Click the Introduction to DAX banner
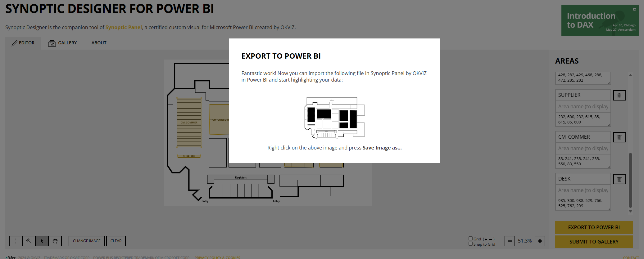The width and height of the screenshot is (644, 259). [600, 20]
